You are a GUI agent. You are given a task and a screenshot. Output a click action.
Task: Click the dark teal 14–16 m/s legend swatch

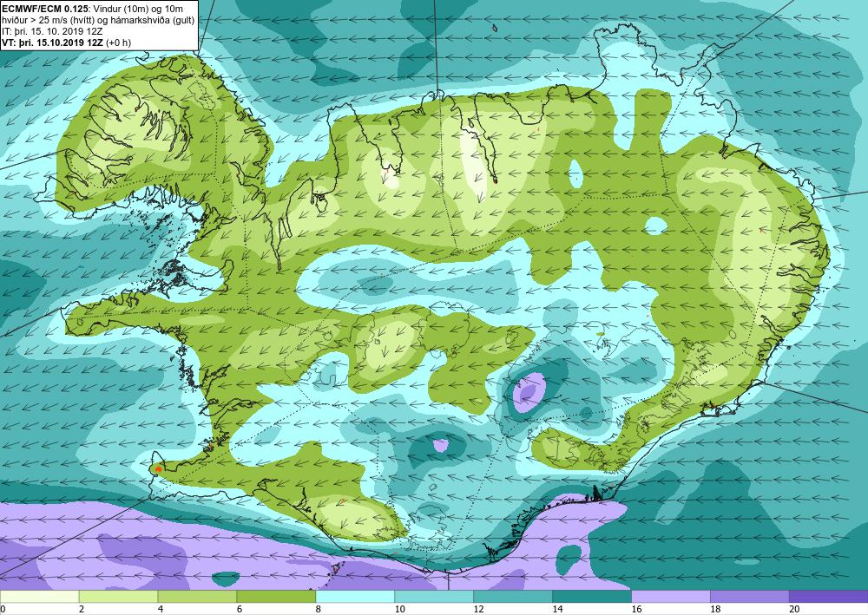(592, 597)
